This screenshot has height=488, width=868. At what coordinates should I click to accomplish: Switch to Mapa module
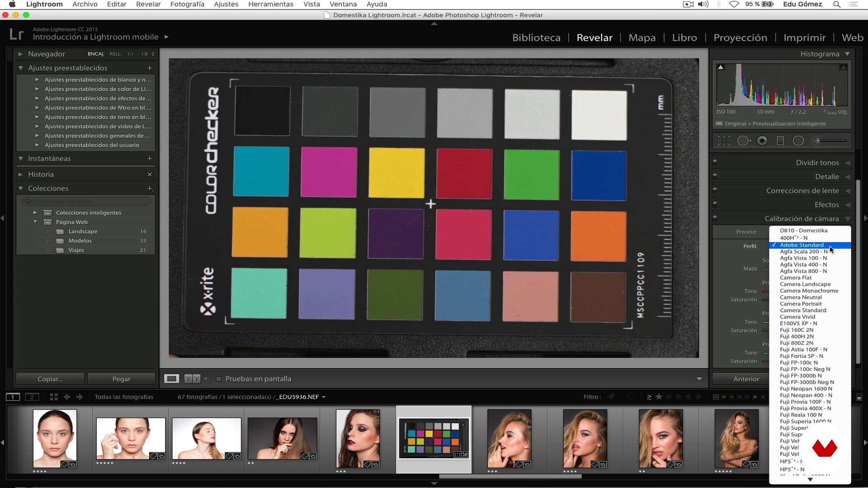642,38
